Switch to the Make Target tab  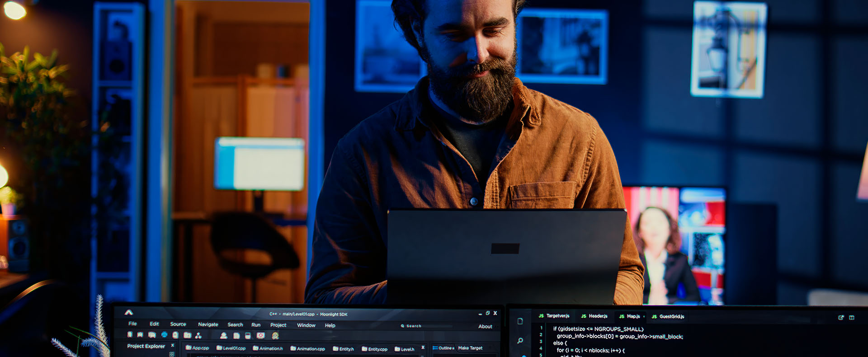coord(470,348)
